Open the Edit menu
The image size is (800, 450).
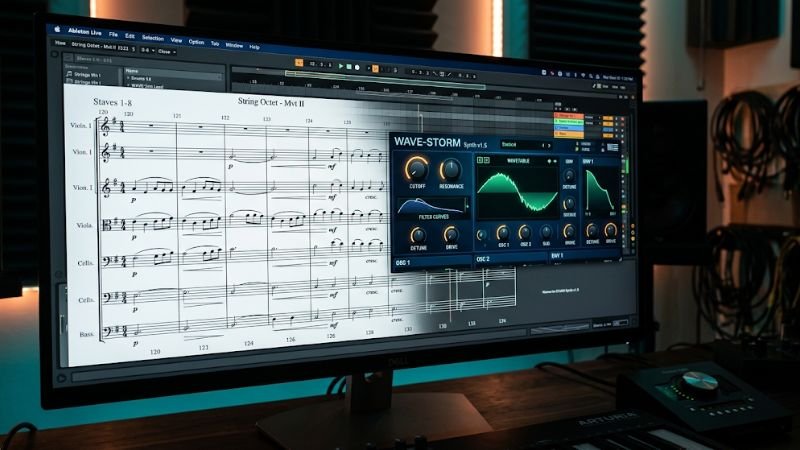point(130,36)
